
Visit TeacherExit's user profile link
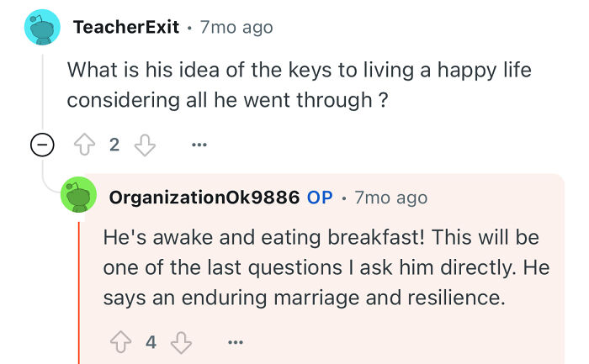126,27
